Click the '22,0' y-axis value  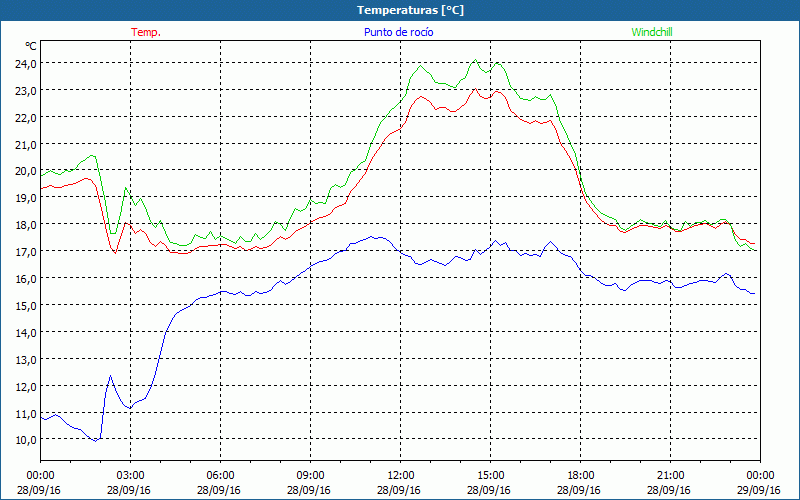pos(26,118)
